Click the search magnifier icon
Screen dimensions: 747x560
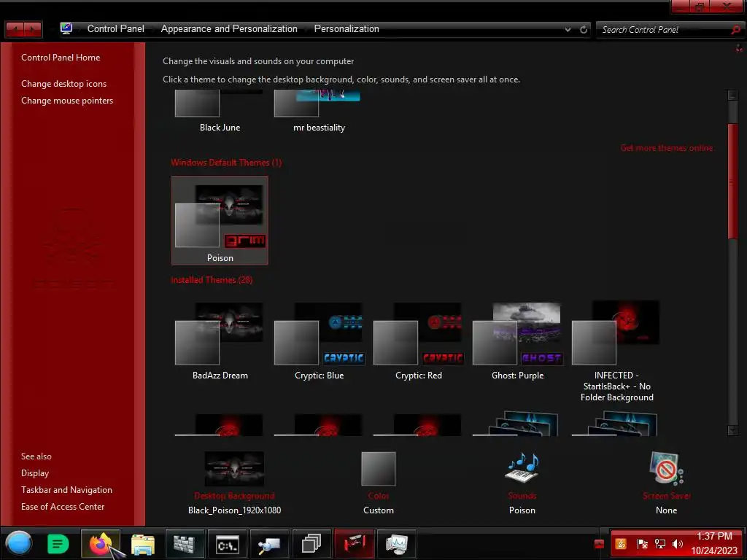736,29
